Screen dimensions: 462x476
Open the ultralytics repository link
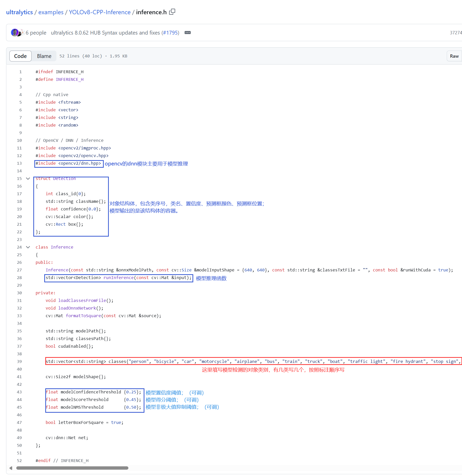click(19, 12)
